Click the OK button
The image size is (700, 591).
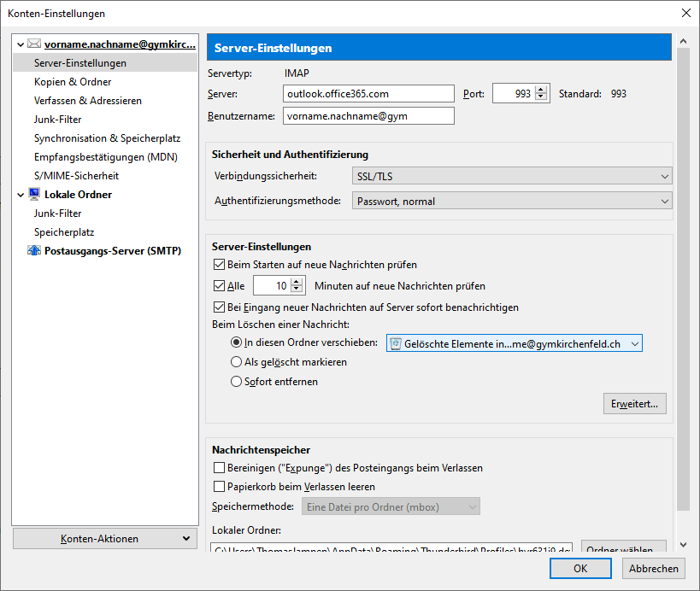coord(580,568)
